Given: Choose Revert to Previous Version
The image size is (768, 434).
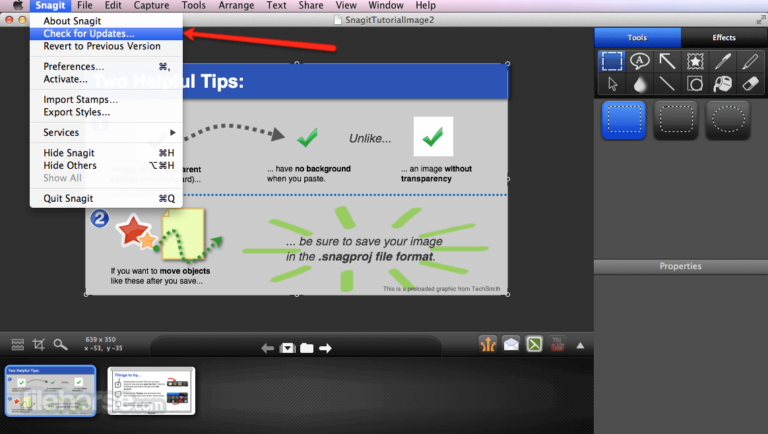Looking at the screenshot, I should pos(106,46).
